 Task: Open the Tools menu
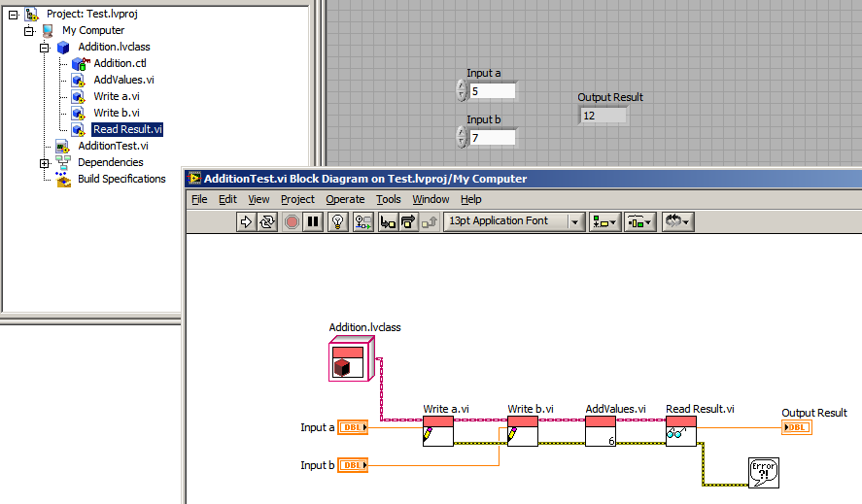click(x=388, y=199)
